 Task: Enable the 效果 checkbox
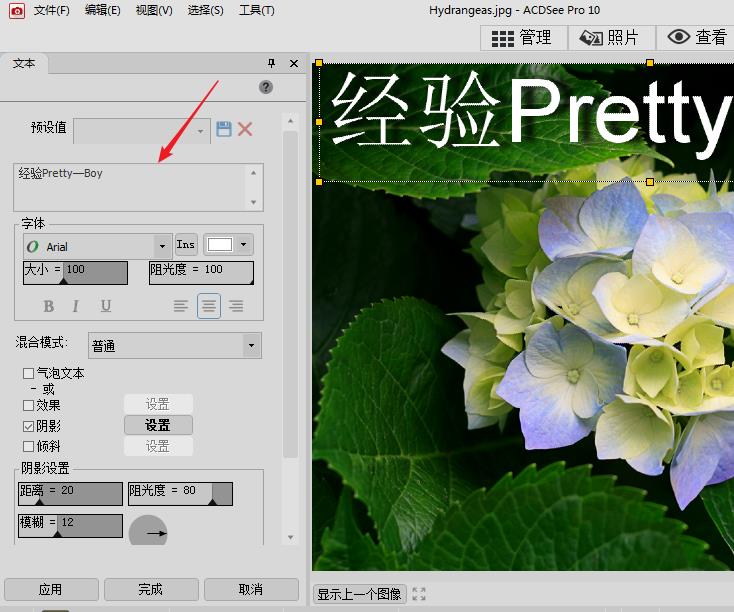[28, 405]
